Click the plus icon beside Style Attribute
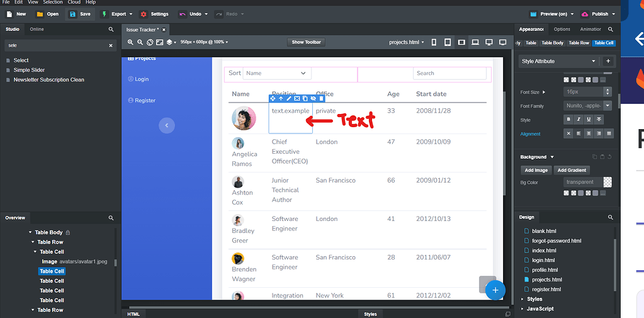The image size is (644, 318). tap(608, 61)
